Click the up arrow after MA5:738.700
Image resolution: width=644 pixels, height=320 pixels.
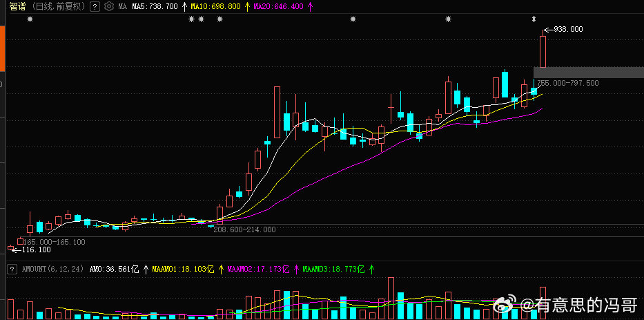(x=184, y=6)
